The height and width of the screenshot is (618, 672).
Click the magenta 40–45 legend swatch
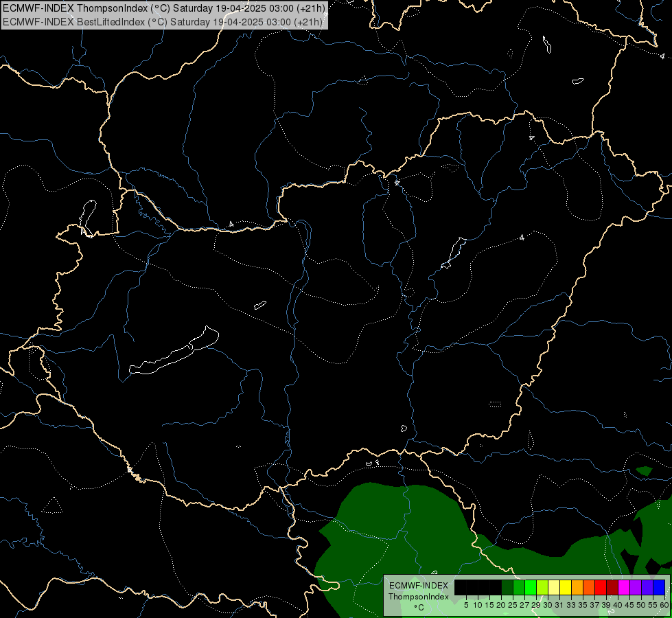(624, 587)
